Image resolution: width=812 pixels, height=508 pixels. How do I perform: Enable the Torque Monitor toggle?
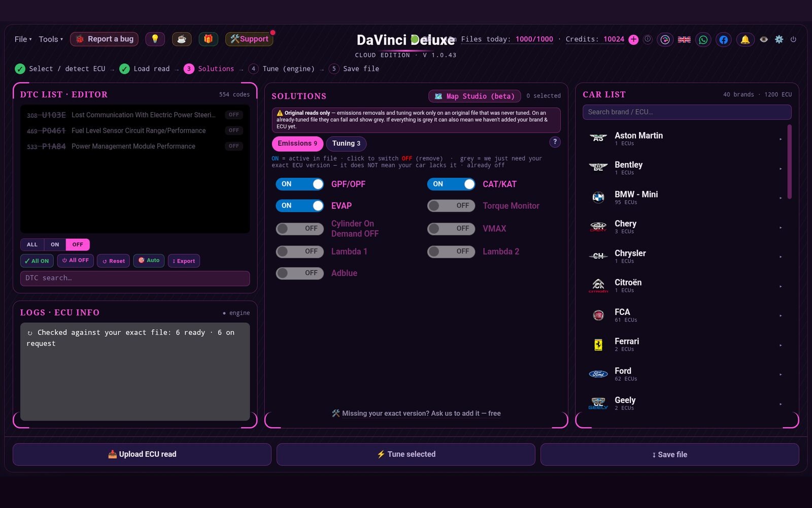(451, 206)
